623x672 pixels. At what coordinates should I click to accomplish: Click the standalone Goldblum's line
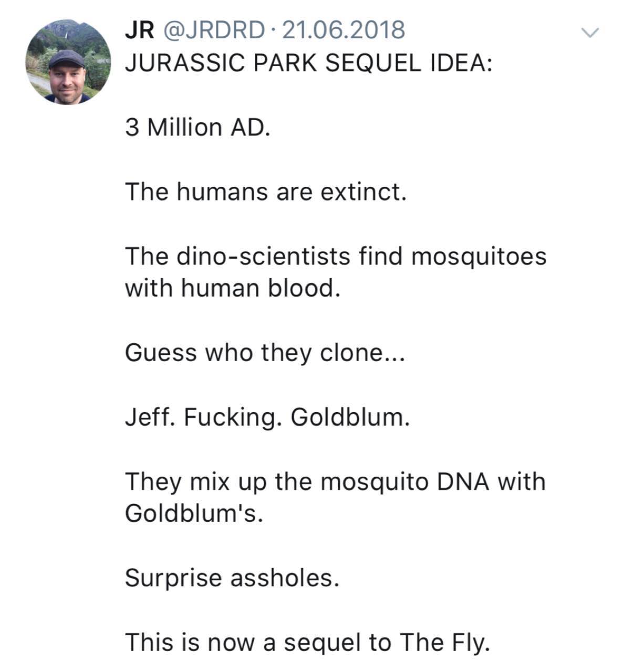pos(193,513)
